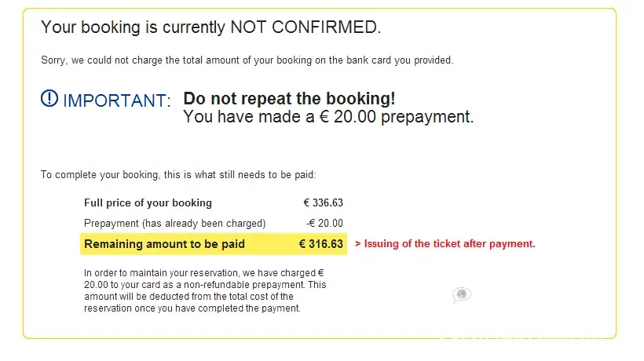Viewport: 644px width, 361px height.
Task: Click 'You have made a € 20.00 prepayment' line
Action: (328, 118)
